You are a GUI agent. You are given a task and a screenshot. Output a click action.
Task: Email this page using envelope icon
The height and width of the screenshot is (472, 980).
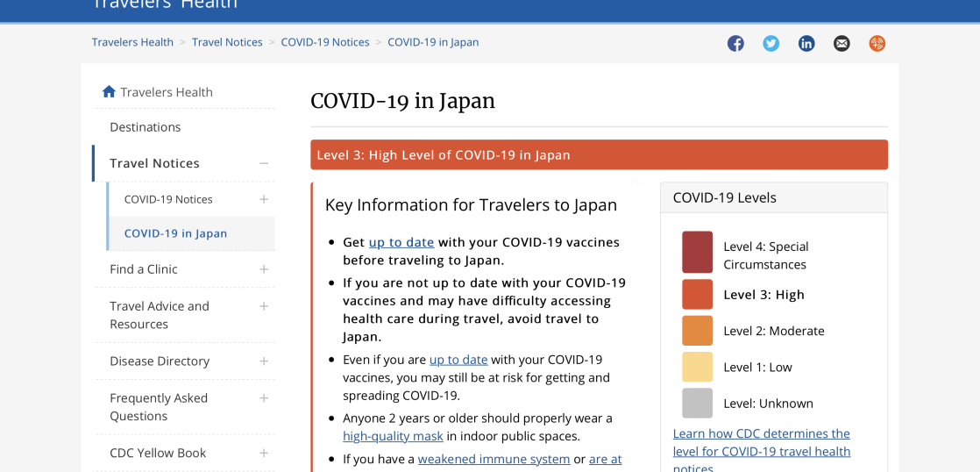coord(842,43)
